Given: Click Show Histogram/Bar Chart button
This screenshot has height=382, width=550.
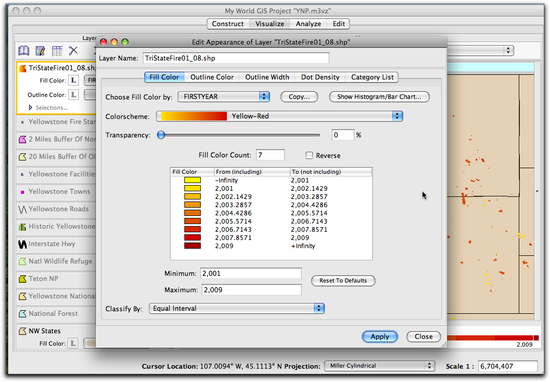Looking at the screenshot, I should click(x=379, y=97).
